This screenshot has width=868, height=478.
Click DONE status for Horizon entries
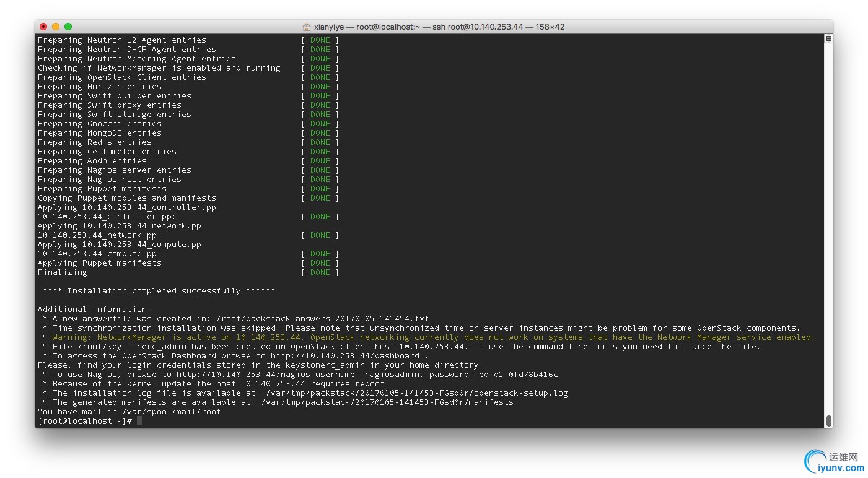[x=320, y=87]
